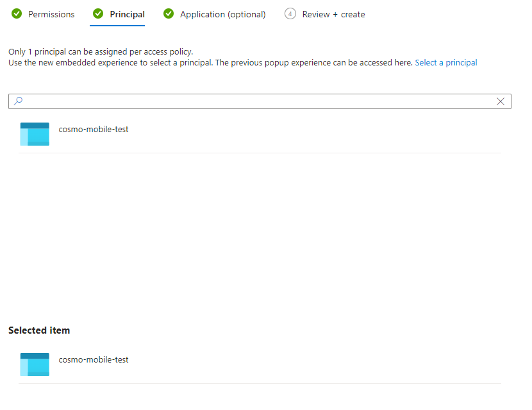Click the empty area below the search results

256,231
